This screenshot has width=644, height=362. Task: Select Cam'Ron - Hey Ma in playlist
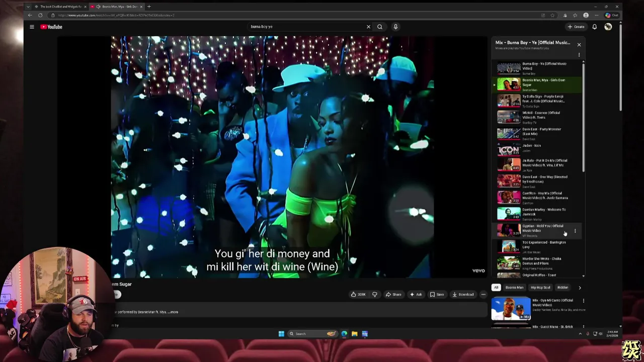click(x=537, y=198)
